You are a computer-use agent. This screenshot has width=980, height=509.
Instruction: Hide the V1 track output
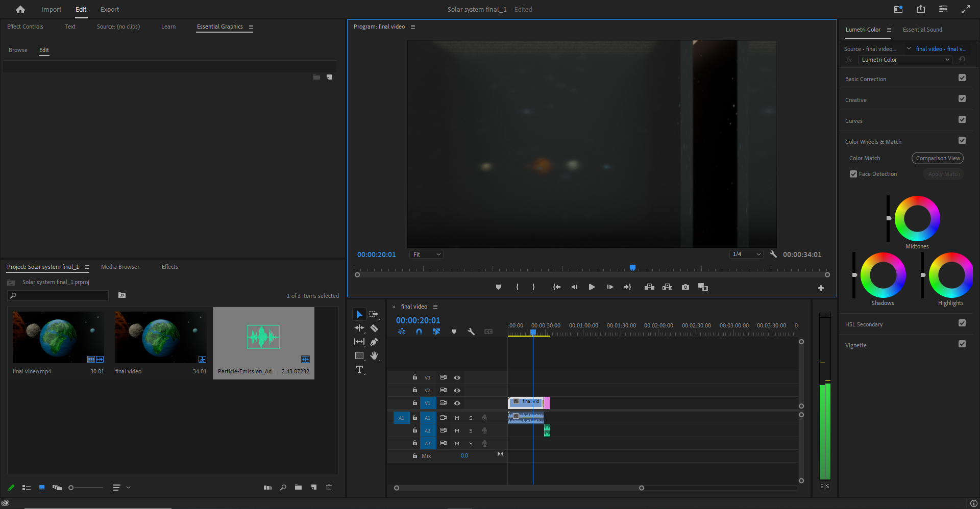point(457,403)
